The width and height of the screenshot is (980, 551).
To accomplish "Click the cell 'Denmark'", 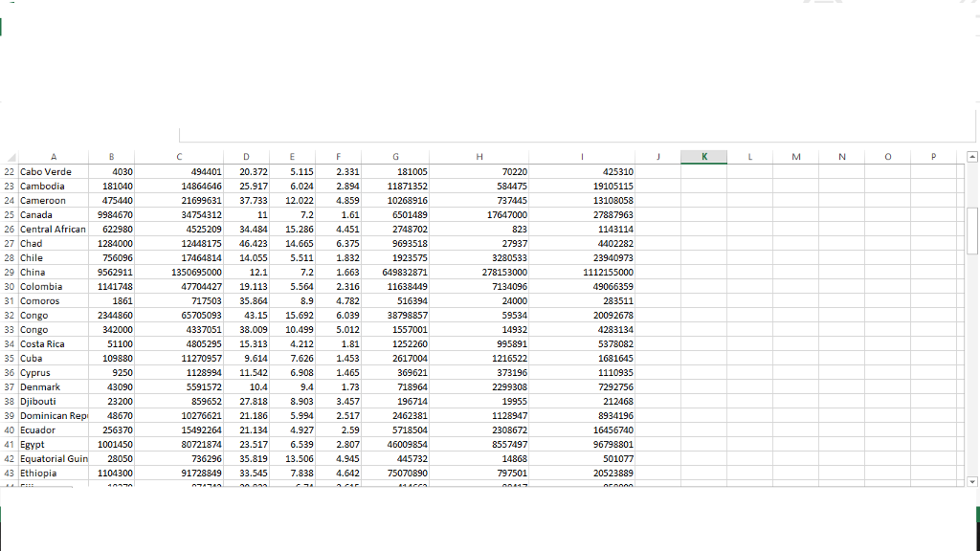I will coord(54,387).
